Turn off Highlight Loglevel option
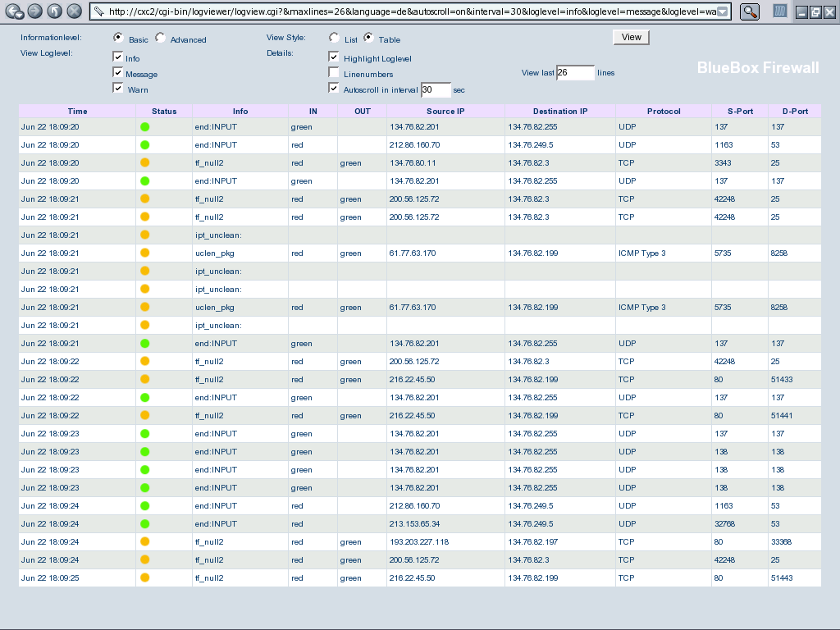 334,57
